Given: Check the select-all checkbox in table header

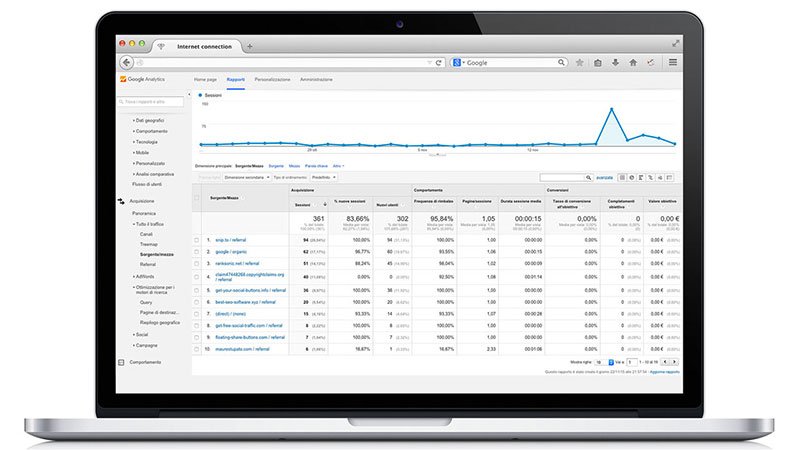Looking at the screenshot, I should click(x=197, y=198).
